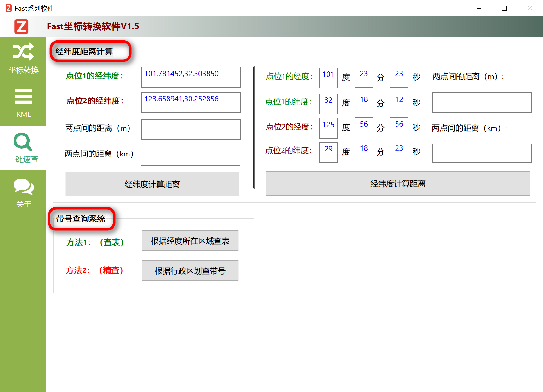Screen dimensions: 543x392
Task: Click the right 两点间的距离（m）： label
Action: (469, 76)
